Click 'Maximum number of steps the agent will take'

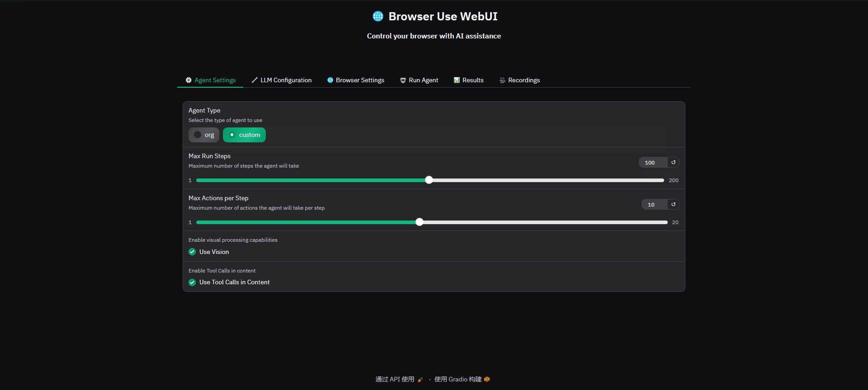[x=244, y=166]
